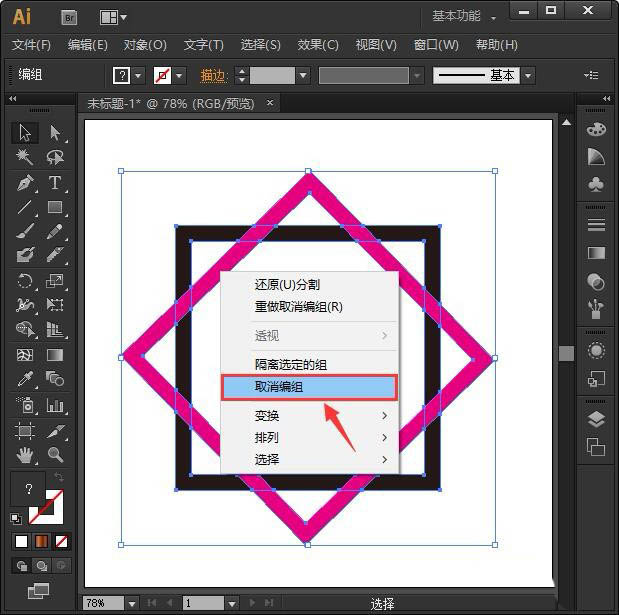Image resolution: width=619 pixels, height=615 pixels.
Task: Set paint to None
Action: (61, 541)
